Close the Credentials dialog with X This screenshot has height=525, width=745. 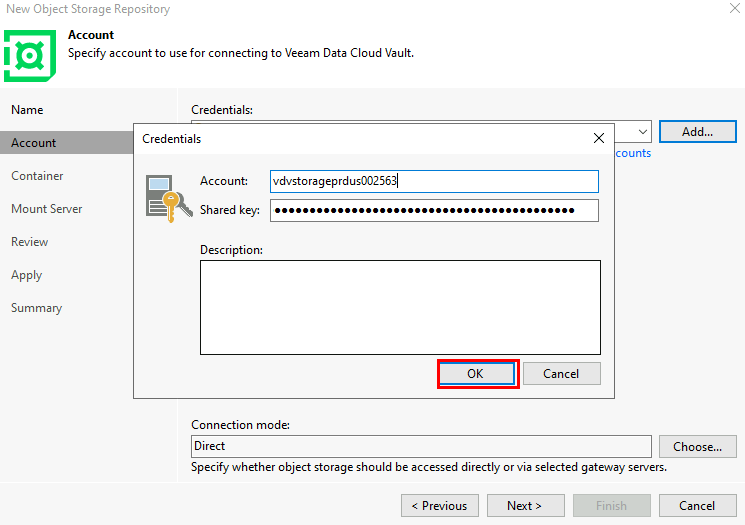click(599, 138)
